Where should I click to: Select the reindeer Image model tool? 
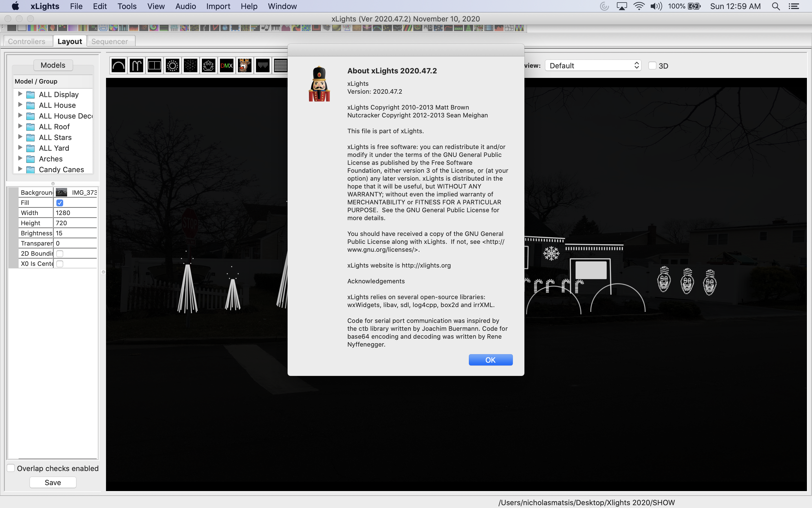245,65
